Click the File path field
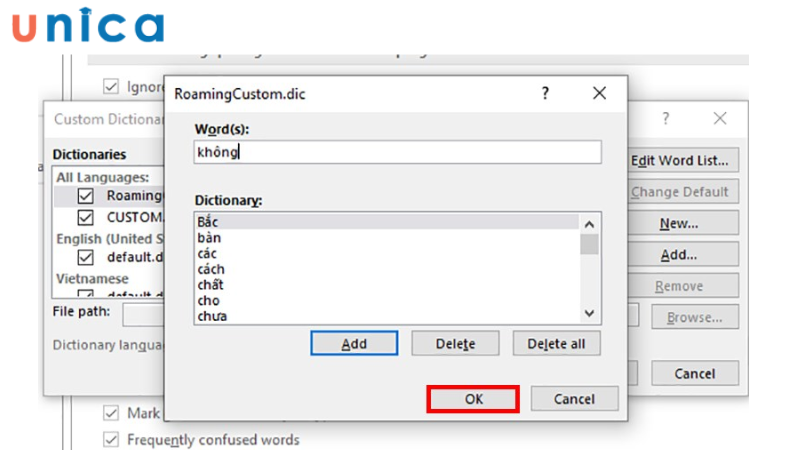This screenshot has height=450, width=800. pos(143,316)
